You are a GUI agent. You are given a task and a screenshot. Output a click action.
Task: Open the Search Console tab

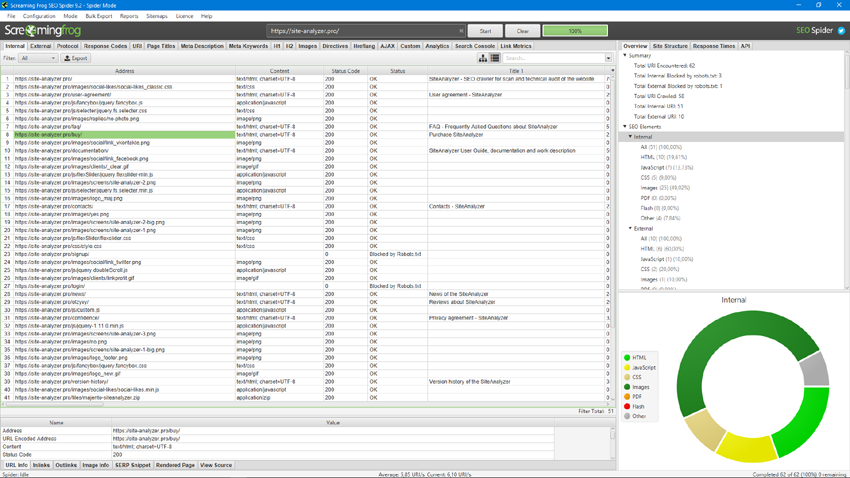475,46
